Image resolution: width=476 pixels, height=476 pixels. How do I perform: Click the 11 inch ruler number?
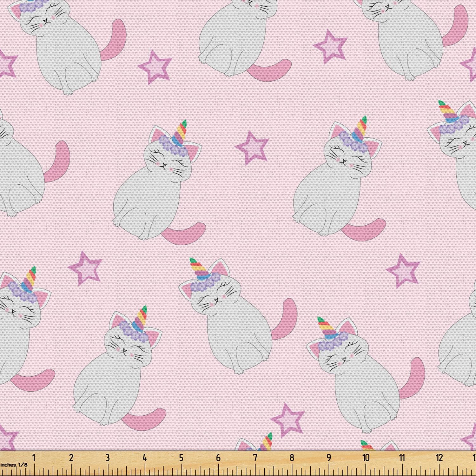coord(402,458)
